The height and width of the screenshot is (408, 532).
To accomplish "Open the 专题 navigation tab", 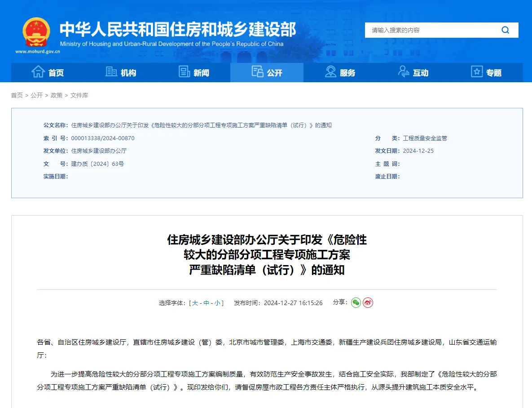I will pos(486,72).
